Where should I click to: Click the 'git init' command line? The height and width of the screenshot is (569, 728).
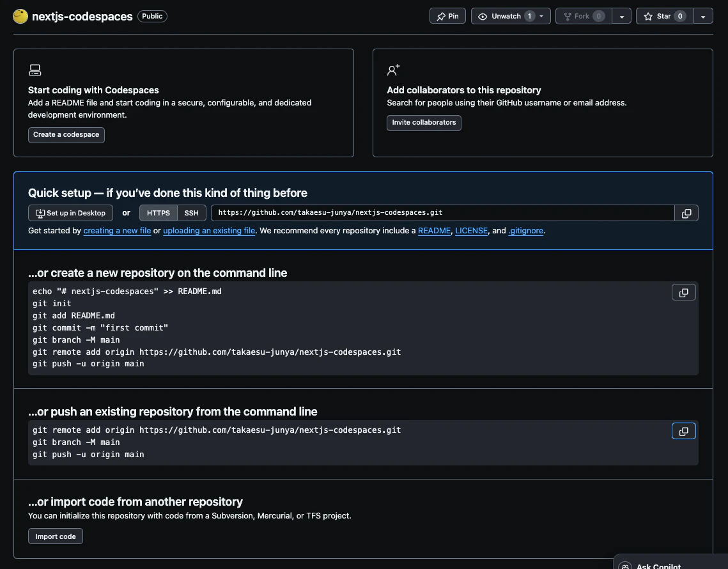[52, 303]
